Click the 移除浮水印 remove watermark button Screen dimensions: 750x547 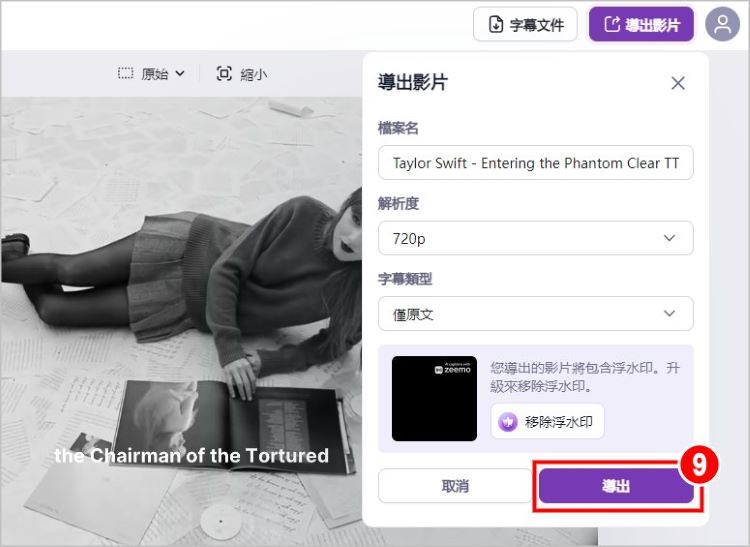(x=548, y=422)
